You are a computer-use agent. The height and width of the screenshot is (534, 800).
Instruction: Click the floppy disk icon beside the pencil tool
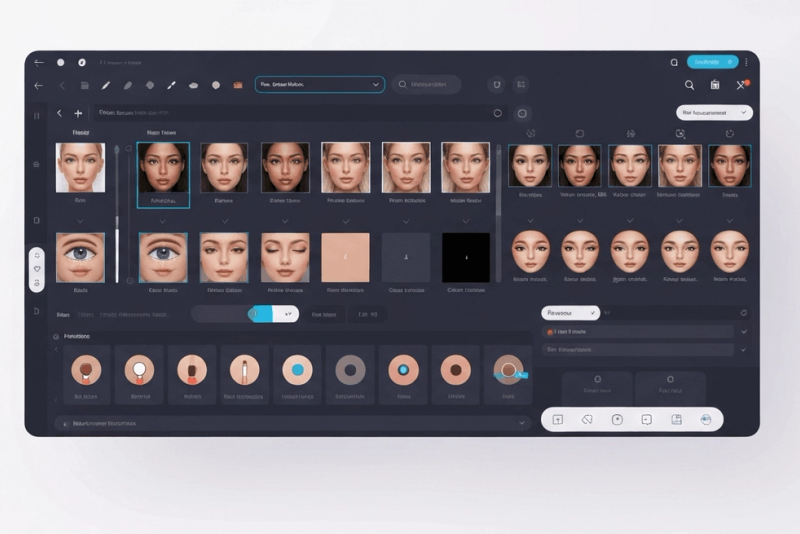coord(85,85)
